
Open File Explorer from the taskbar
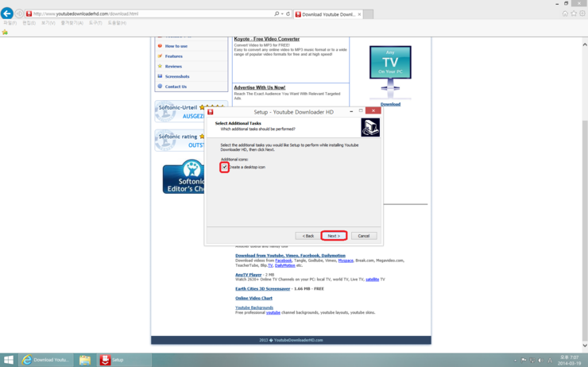85,360
